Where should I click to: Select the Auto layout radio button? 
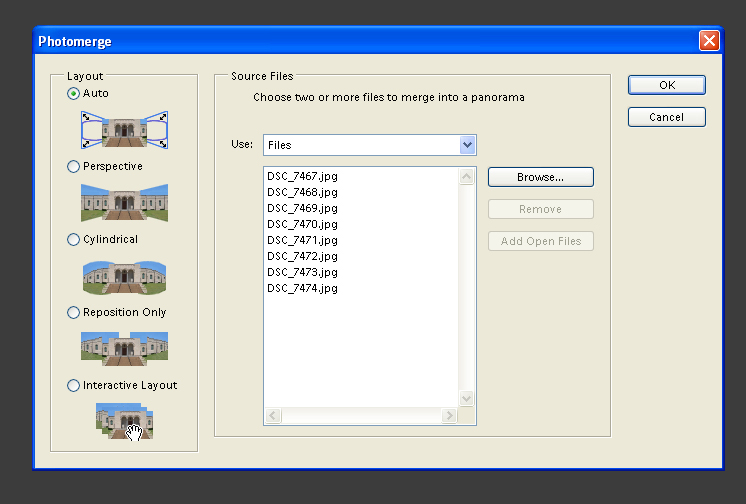(73, 93)
